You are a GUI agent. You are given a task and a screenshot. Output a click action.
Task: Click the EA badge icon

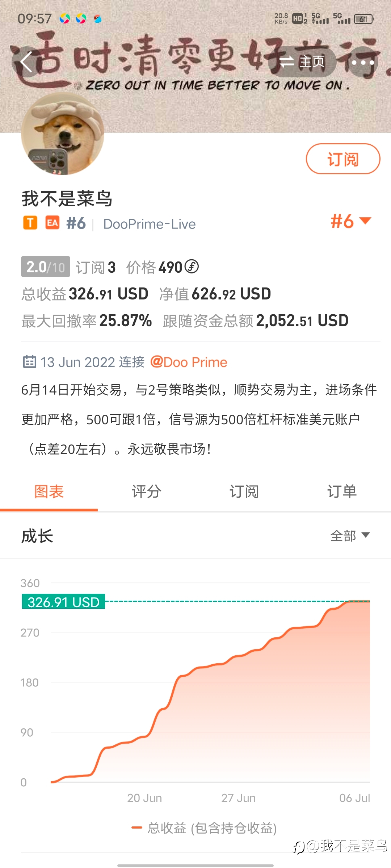52,223
